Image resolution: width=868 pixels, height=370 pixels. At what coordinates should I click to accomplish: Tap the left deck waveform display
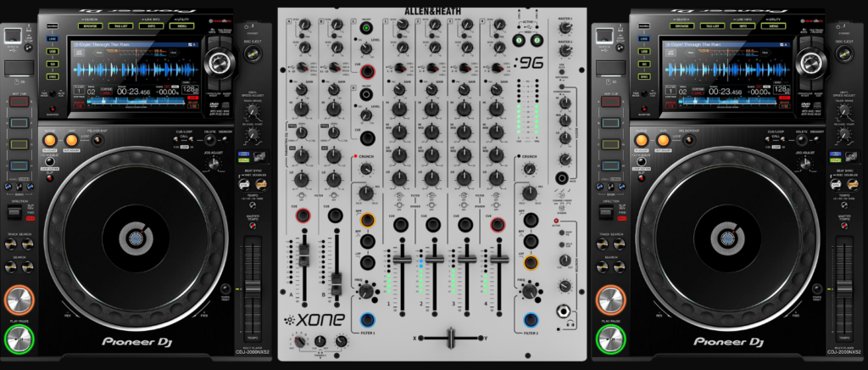136,70
